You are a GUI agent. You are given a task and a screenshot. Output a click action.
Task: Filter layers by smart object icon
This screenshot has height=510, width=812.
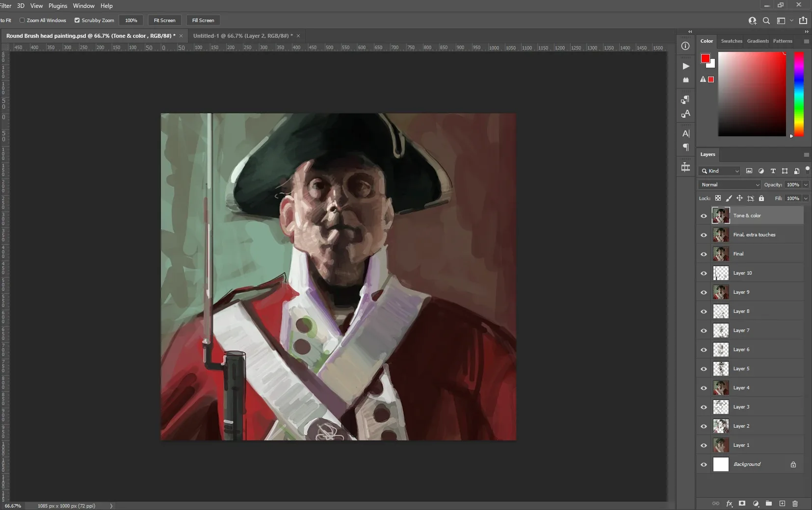[796, 171]
